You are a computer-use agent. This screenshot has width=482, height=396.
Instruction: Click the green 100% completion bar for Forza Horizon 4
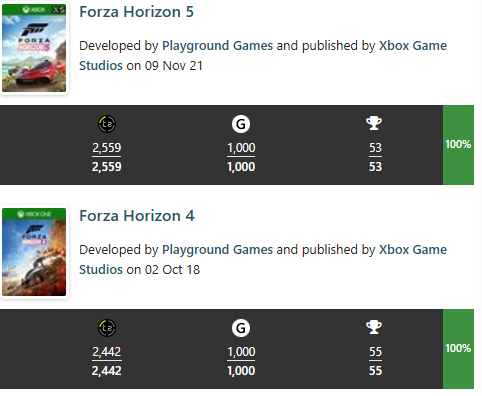point(458,349)
